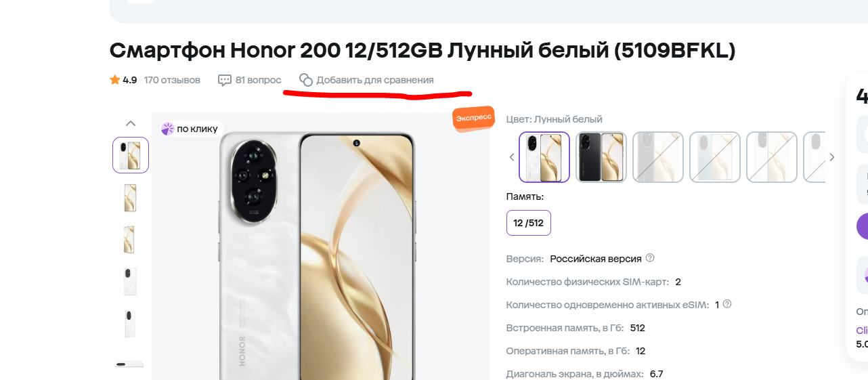Image resolution: width=868 pixels, height=380 pixels.
Task: Click the orange Экспресс badge
Action: coord(473,117)
